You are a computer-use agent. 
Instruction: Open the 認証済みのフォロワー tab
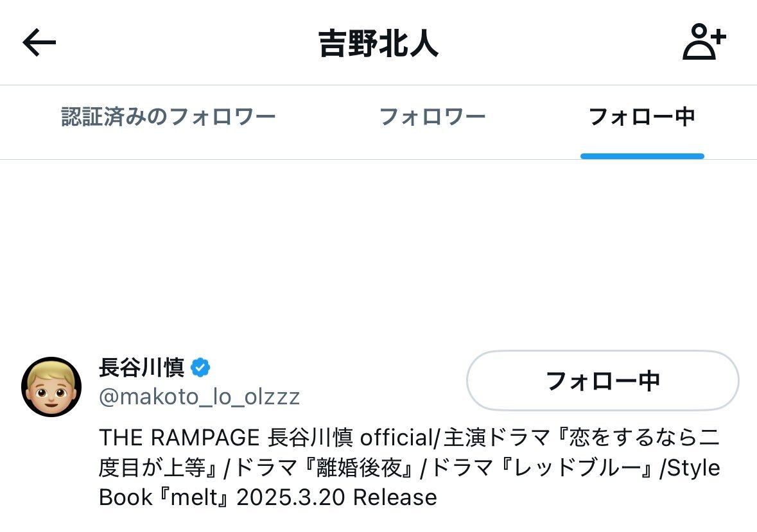pos(168,117)
